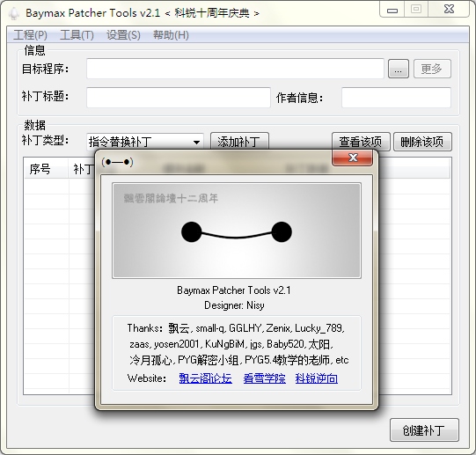
Task: Close the Baymax Patcher Tools main window
Action: coord(449,10)
